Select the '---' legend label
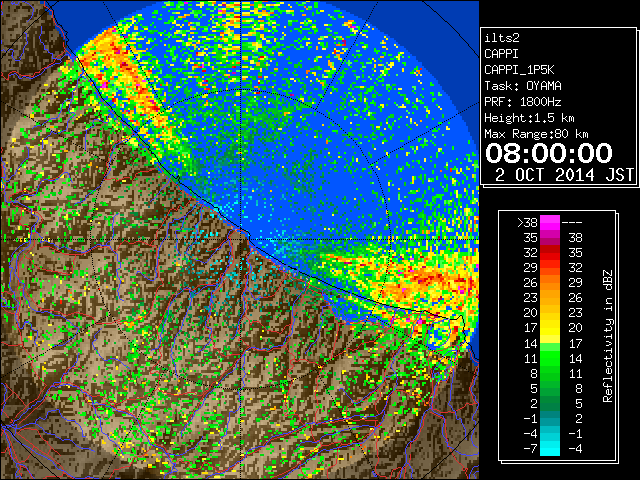This screenshot has height=480, width=640. pos(572,223)
